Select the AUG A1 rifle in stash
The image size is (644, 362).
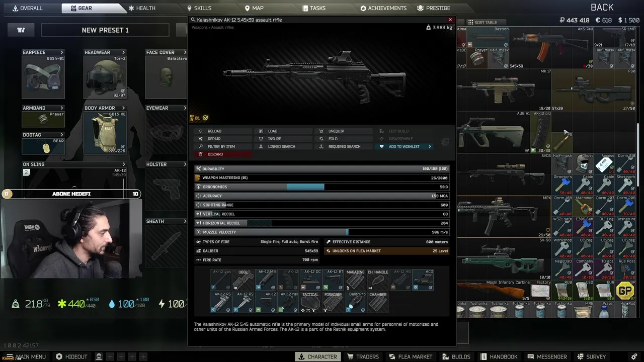tap(493, 132)
